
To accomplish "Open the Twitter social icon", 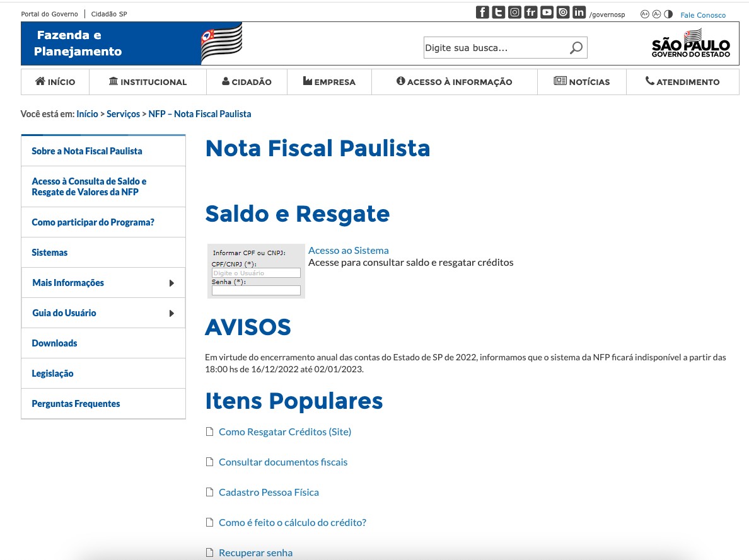I will 498,12.
